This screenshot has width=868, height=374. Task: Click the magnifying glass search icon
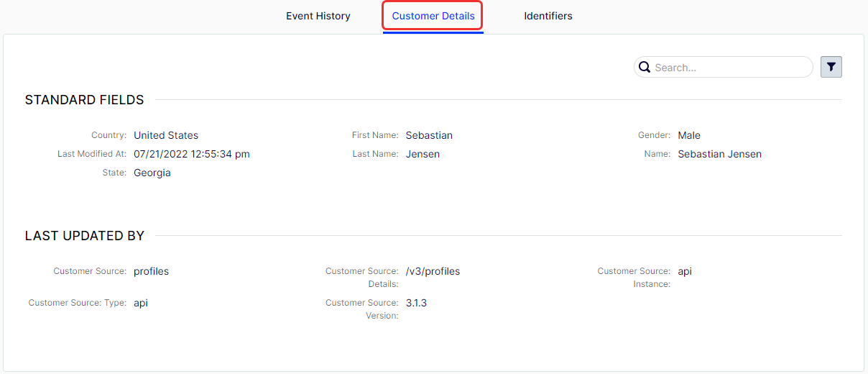pyautogui.click(x=645, y=67)
